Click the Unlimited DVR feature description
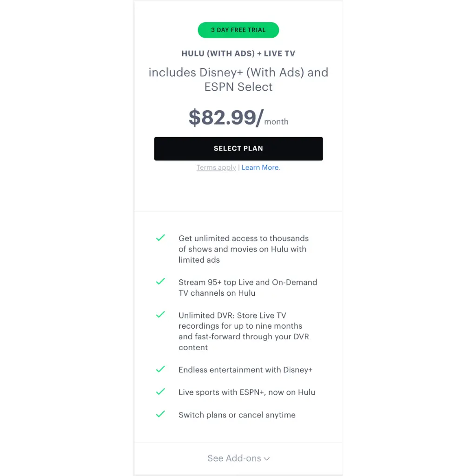This screenshot has width=476, height=476. 243,331
